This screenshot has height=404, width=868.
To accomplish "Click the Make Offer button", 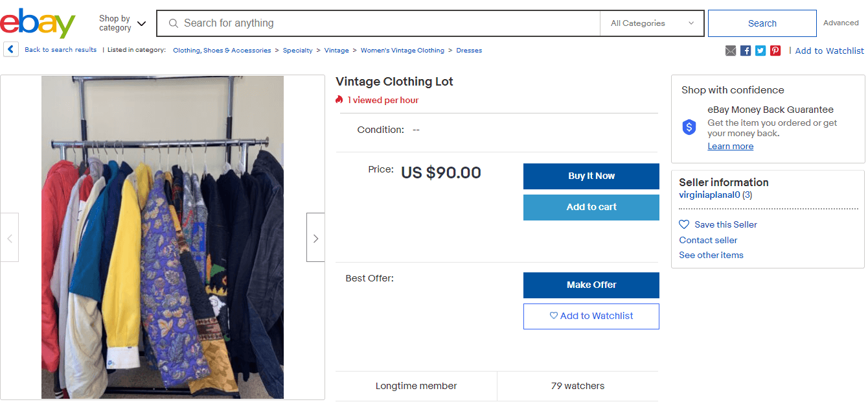I will (591, 285).
